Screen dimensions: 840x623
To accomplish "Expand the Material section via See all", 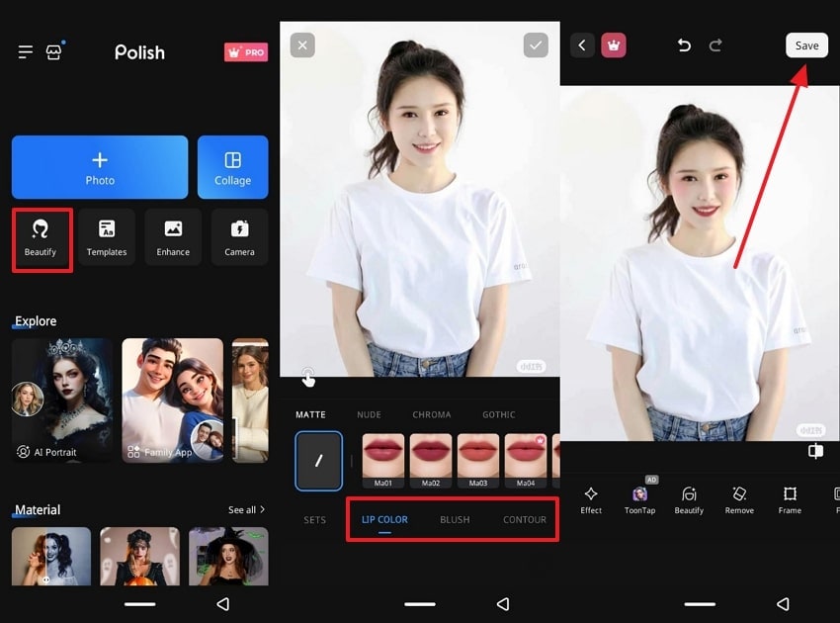I will pyautogui.click(x=245, y=509).
